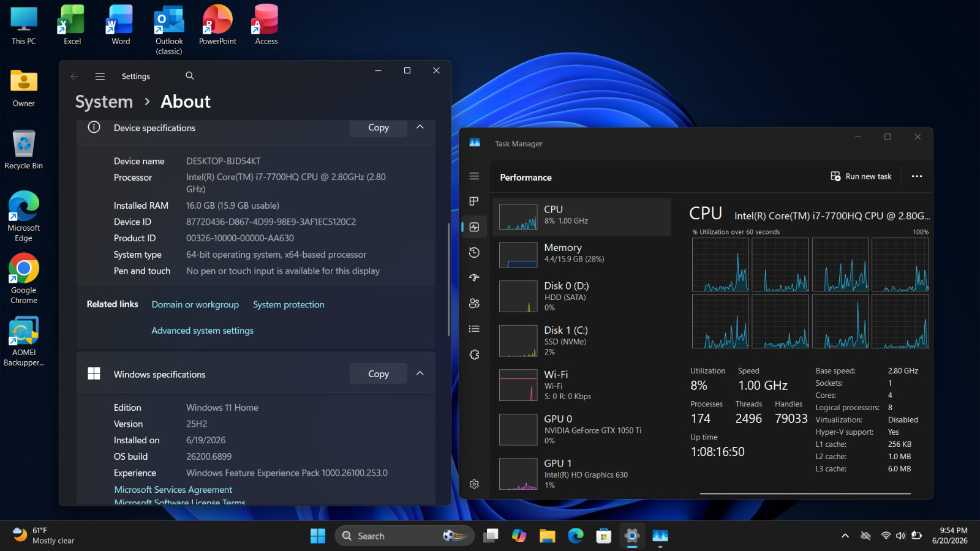Image resolution: width=980 pixels, height=551 pixels.
Task: Open Settings navigation hamburger menu
Action: 100,77
